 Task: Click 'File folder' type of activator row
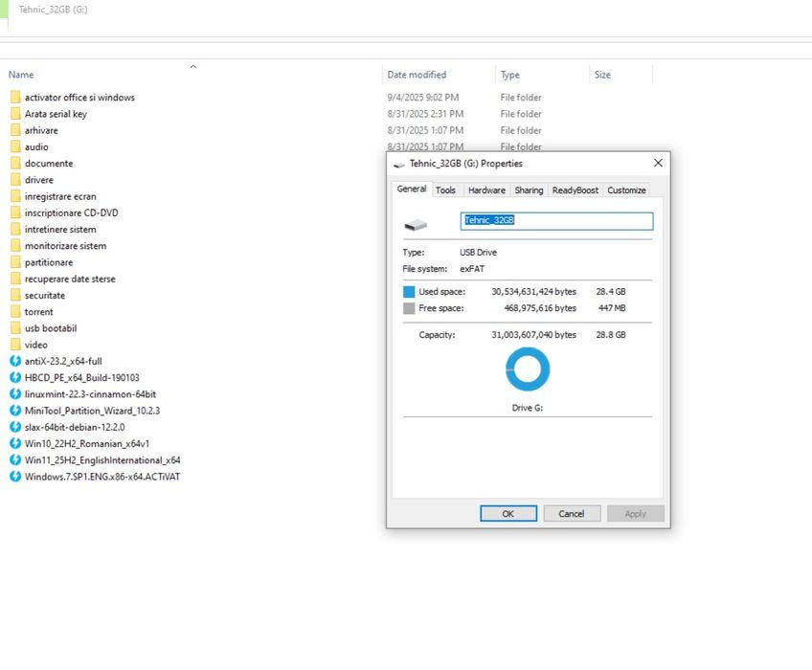521,98
